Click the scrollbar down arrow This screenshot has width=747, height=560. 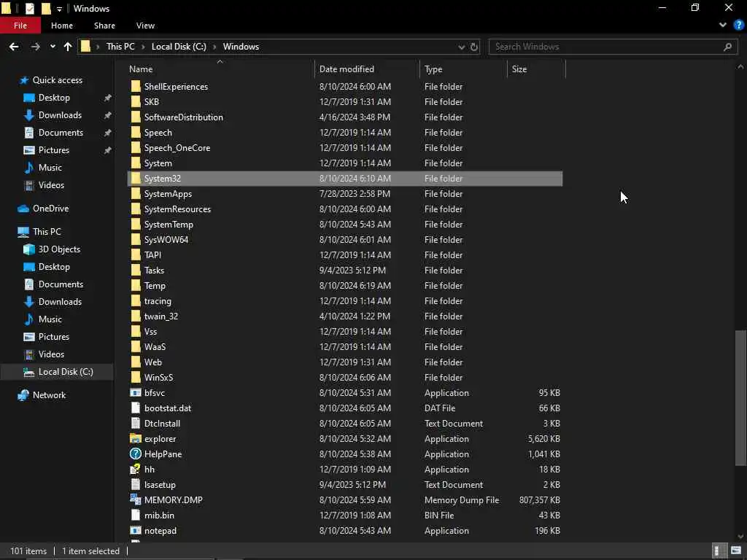click(x=740, y=537)
